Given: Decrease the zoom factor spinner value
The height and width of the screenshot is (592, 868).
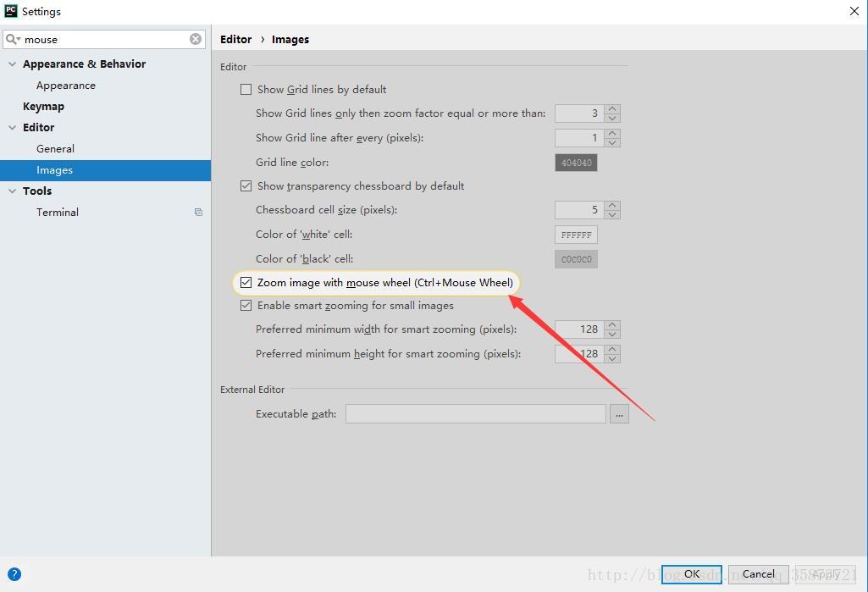Looking at the screenshot, I should tap(612, 118).
